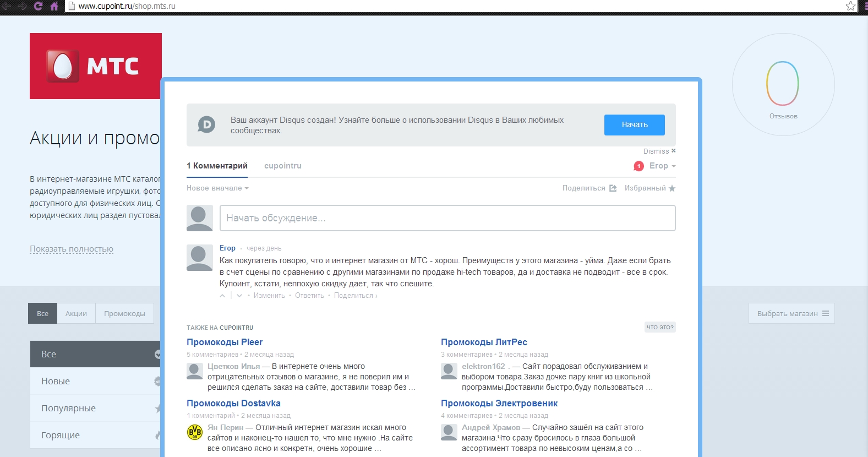Mark the thread as Избранный
Image resolution: width=868 pixels, height=457 pixels.
click(650, 188)
